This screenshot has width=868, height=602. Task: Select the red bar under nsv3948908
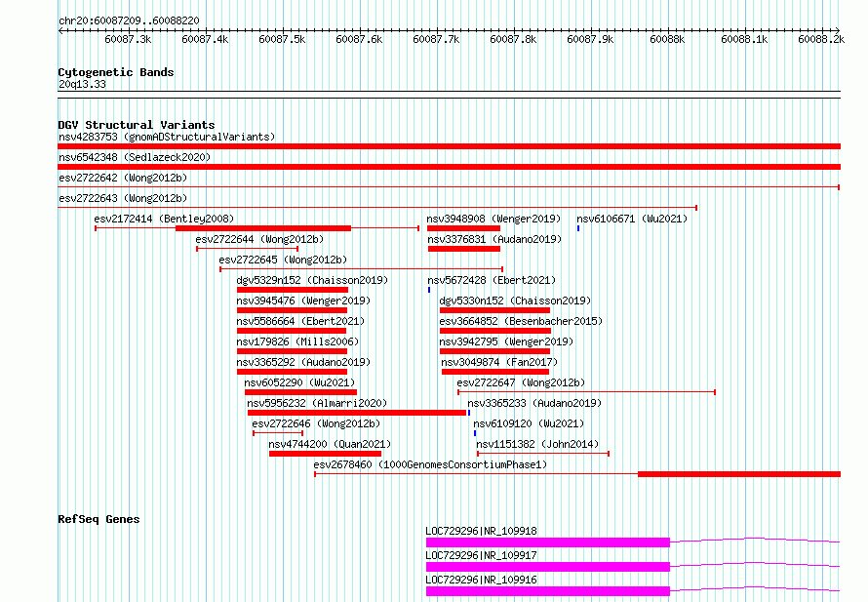click(x=463, y=228)
